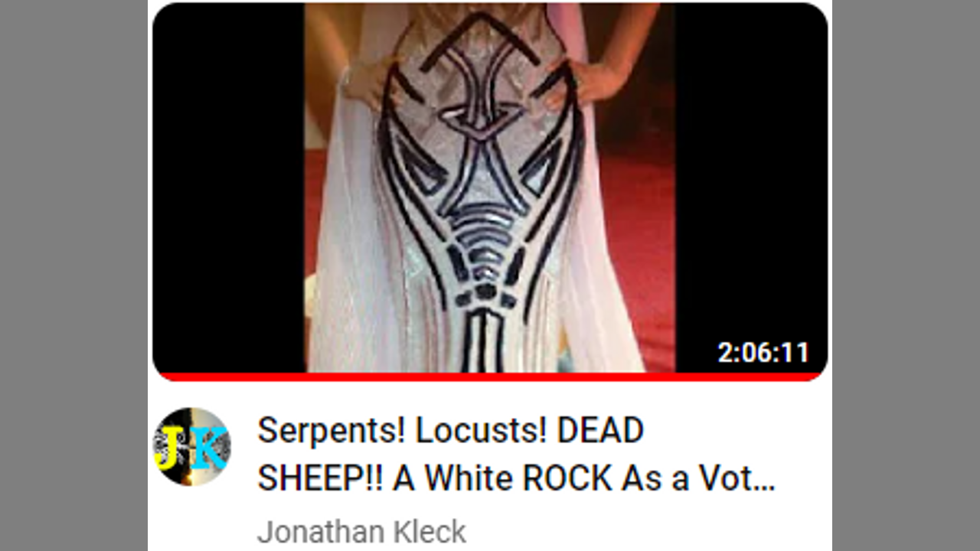Click the red watched-progress bar under the thumbnail
The width and height of the screenshot is (980, 551).
[x=490, y=377]
